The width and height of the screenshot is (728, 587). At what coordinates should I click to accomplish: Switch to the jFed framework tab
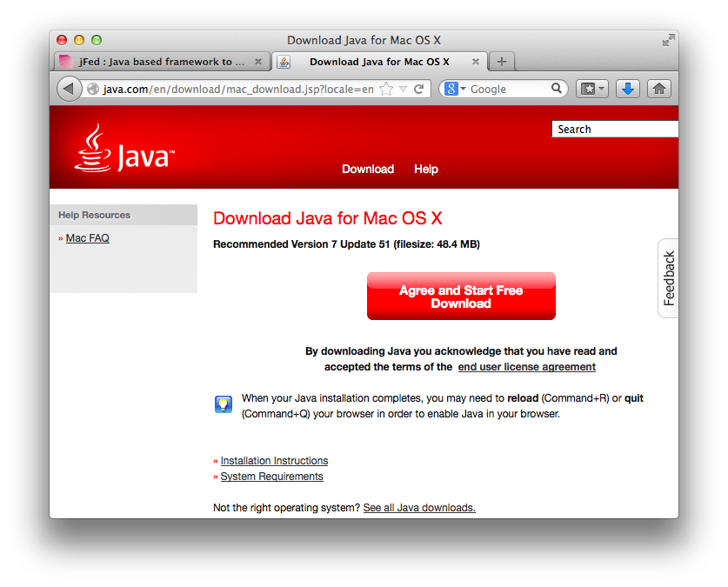(162, 62)
